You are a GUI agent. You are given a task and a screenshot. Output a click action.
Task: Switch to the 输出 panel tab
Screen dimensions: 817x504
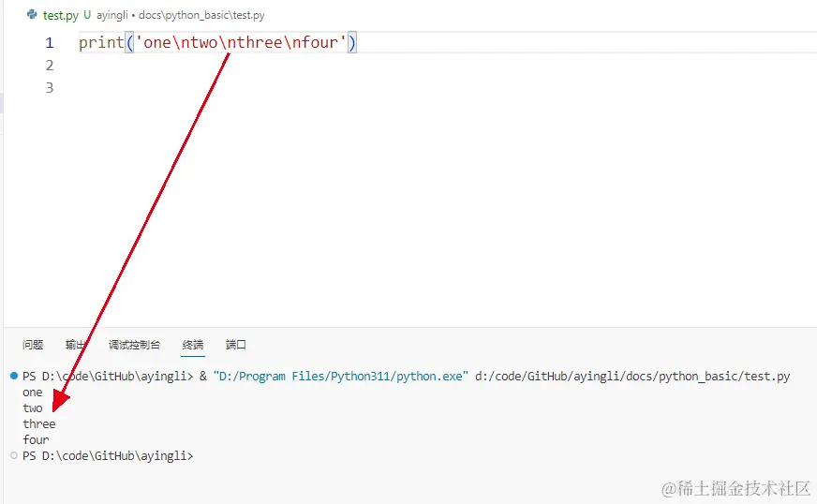point(76,345)
